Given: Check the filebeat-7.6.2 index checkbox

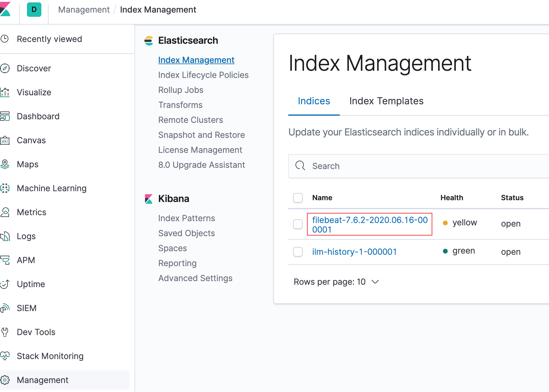Looking at the screenshot, I should 298,224.
